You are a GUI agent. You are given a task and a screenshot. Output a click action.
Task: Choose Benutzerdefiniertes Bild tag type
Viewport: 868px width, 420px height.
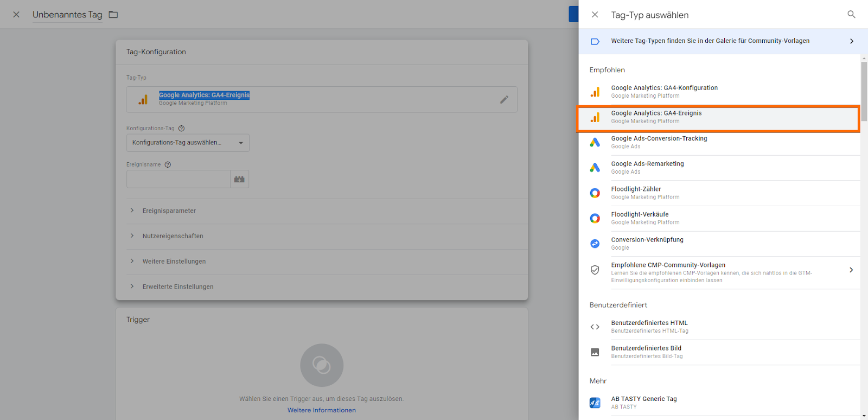pos(719,352)
